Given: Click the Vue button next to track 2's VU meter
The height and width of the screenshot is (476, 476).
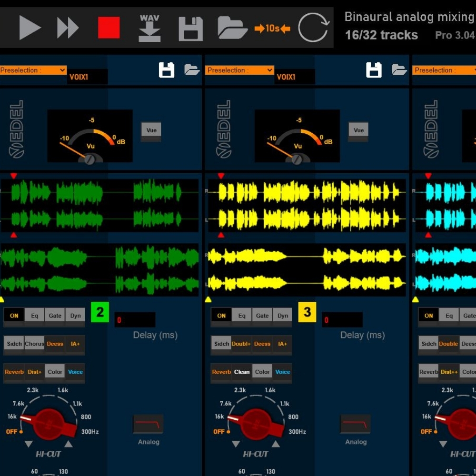Looking at the screenshot, I should coord(151,130).
